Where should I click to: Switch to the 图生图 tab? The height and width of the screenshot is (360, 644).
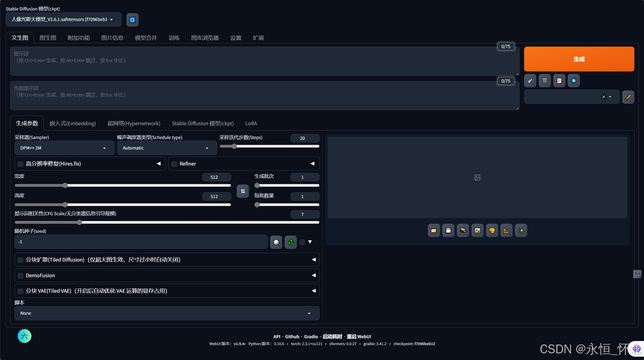pos(48,38)
